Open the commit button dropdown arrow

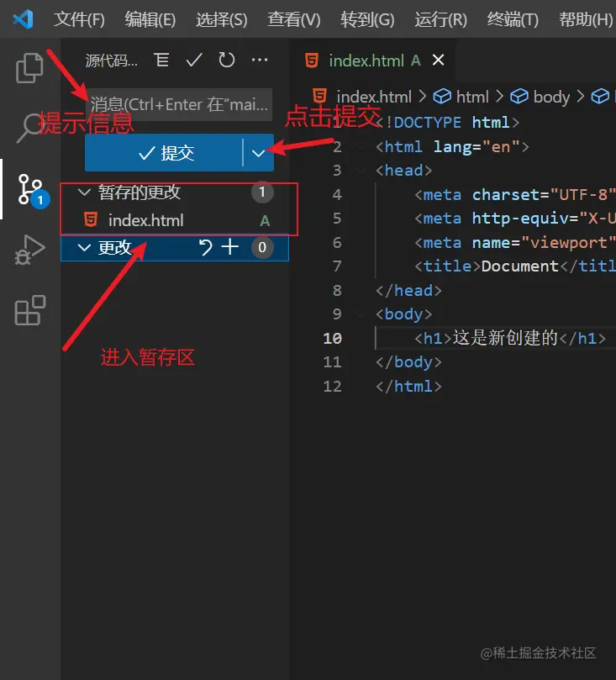point(258,153)
